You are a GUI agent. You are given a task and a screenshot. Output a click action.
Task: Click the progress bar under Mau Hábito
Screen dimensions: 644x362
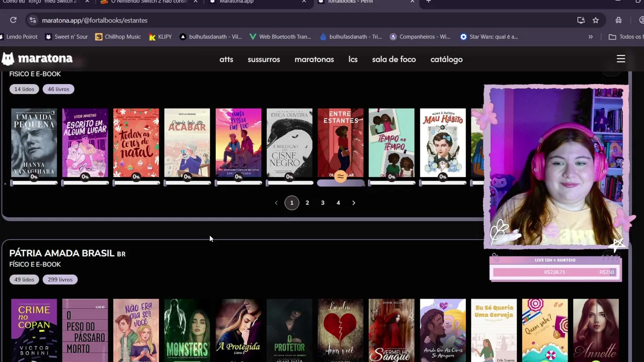click(x=443, y=183)
